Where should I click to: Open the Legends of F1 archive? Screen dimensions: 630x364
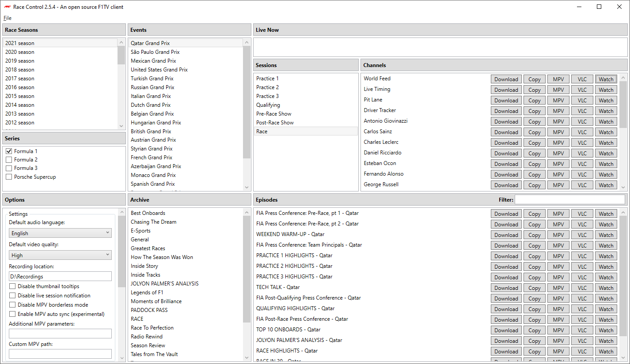coord(186,293)
